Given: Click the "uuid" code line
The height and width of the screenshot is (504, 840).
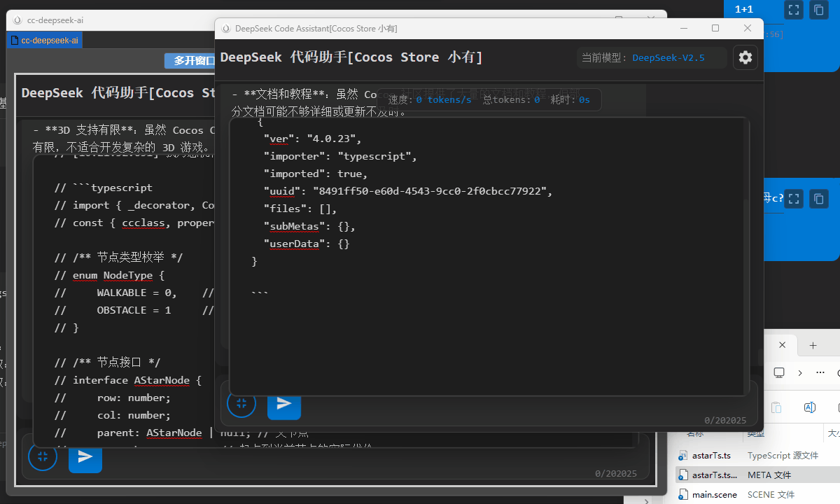Looking at the screenshot, I should pos(408,191).
